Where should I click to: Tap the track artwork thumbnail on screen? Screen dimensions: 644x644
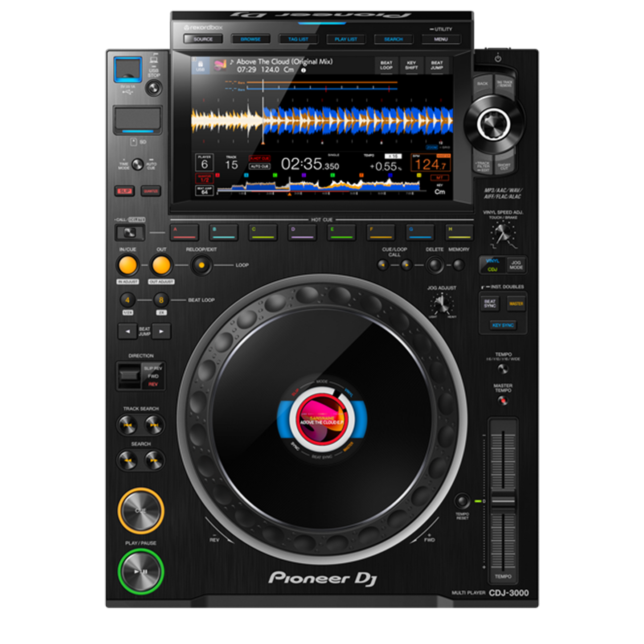pos(220,66)
